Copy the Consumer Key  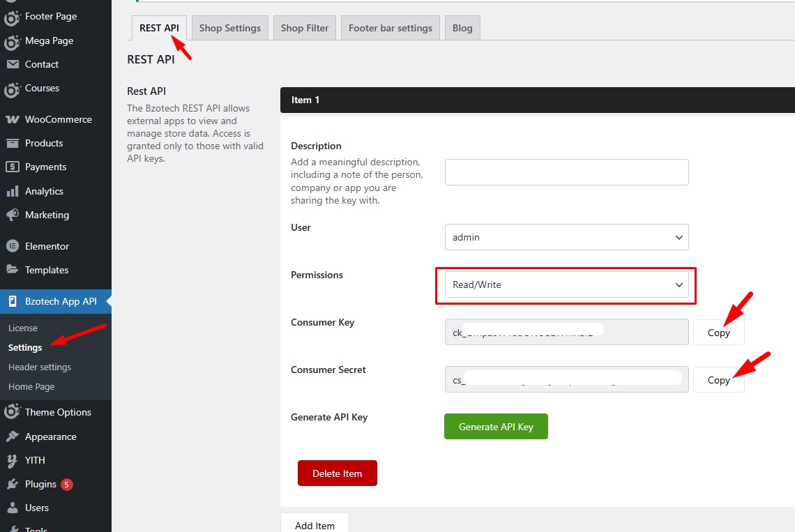pyautogui.click(x=718, y=332)
